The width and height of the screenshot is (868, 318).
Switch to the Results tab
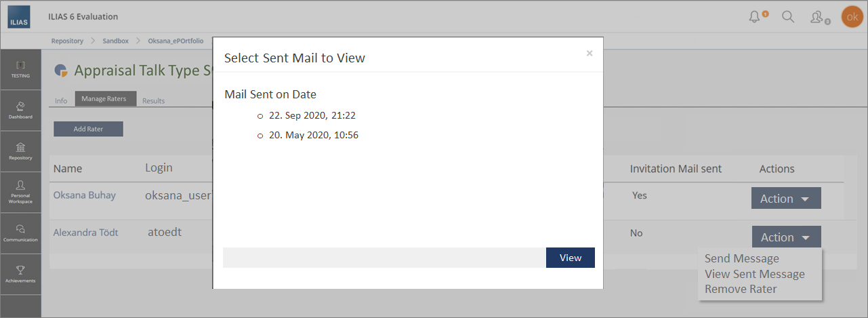pyautogui.click(x=153, y=100)
